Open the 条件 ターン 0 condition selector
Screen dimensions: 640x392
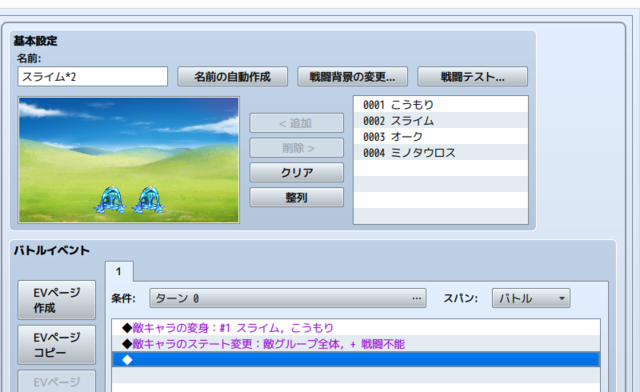(x=288, y=298)
